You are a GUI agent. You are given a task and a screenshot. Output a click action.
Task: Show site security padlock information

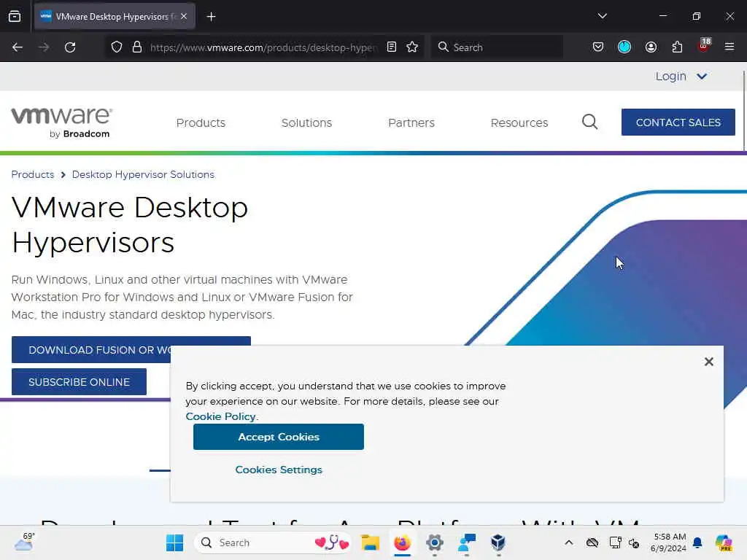(137, 47)
